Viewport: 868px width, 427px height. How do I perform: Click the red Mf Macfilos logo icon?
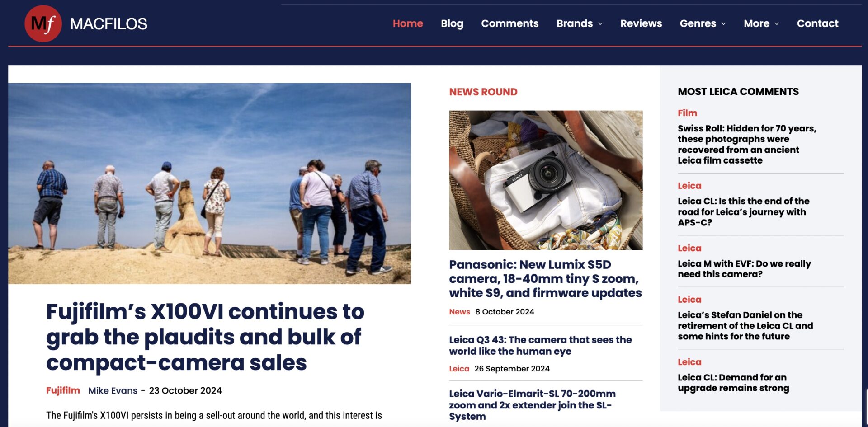click(43, 23)
